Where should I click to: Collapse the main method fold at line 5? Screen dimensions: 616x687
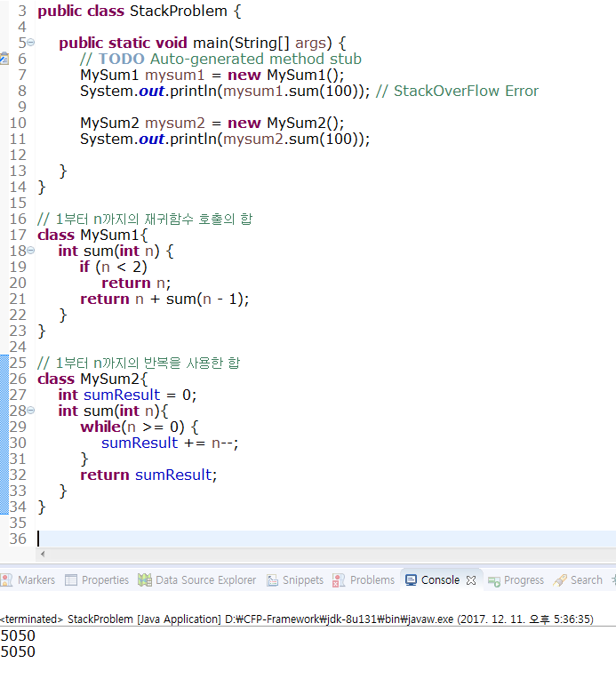coord(31,43)
